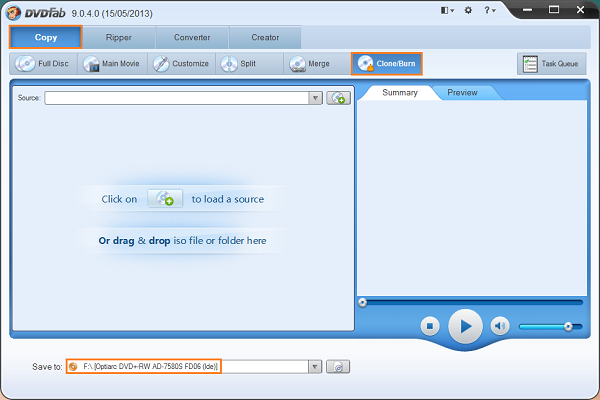
Task: Choose the Main Movie mode
Action: click(x=112, y=64)
